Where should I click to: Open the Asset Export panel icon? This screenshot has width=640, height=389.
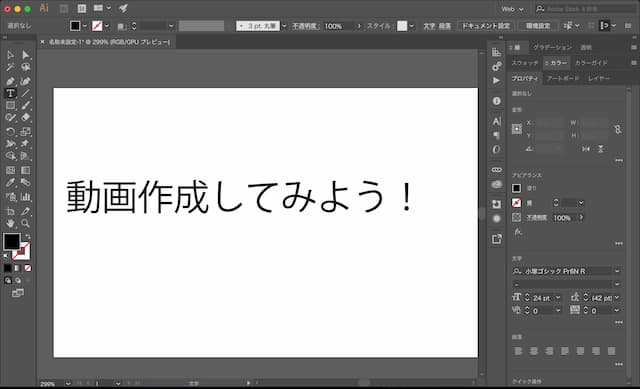[x=496, y=239]
